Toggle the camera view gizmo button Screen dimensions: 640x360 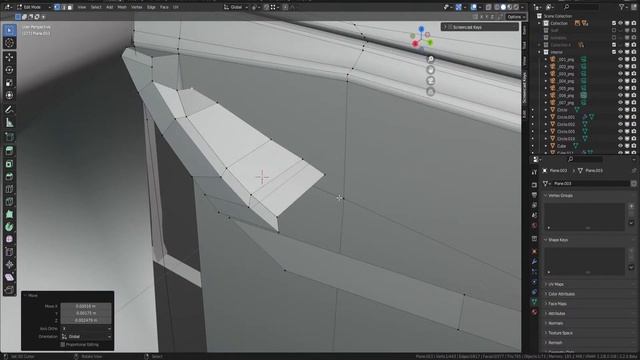430,81
